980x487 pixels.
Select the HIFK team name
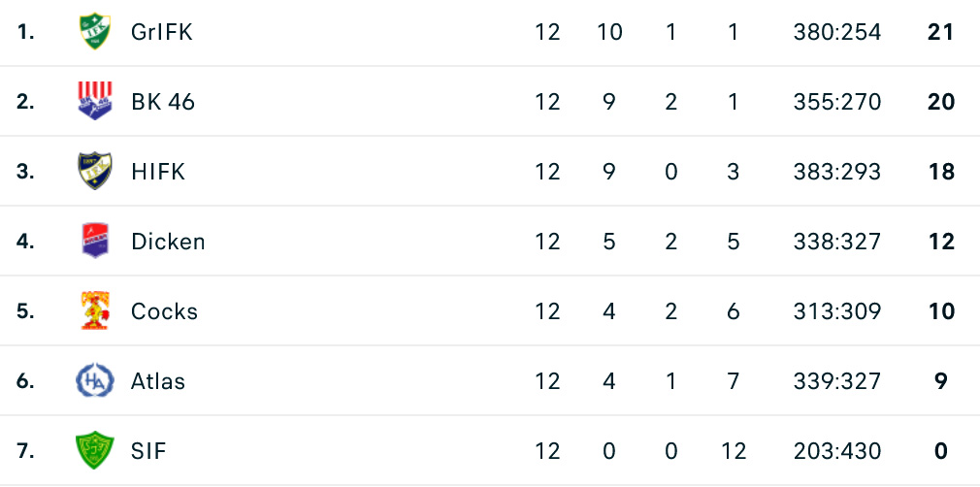(158, 172)
